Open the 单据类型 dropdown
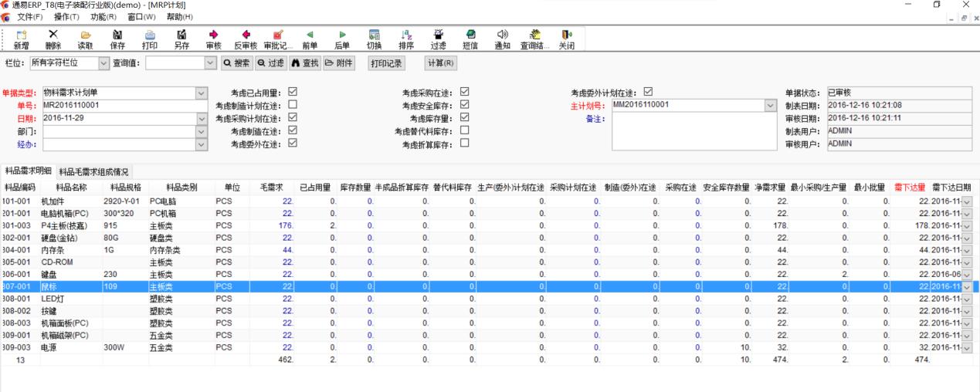Image resolution: width=980 pixels, height=392 pixels. pyautogui.click(x=202, y=93)
